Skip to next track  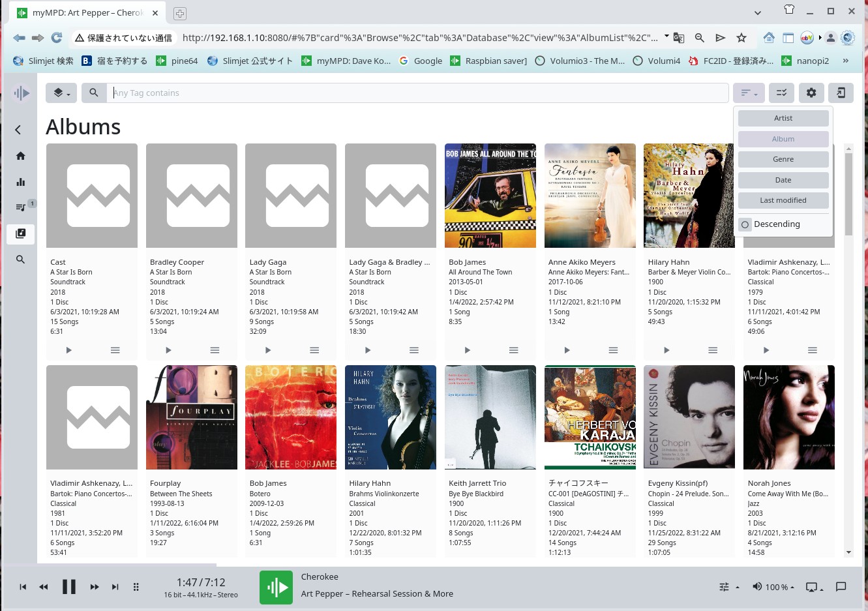(115, 587)
